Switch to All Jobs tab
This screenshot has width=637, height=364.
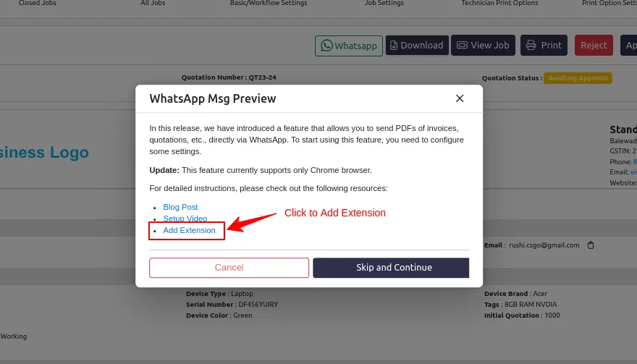pos(153,3)
